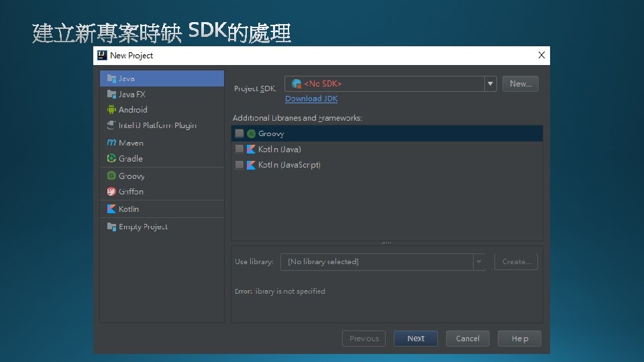
Task: Enable the Kotlin (JavaScript) checkbox
Action: pos(239,165)
